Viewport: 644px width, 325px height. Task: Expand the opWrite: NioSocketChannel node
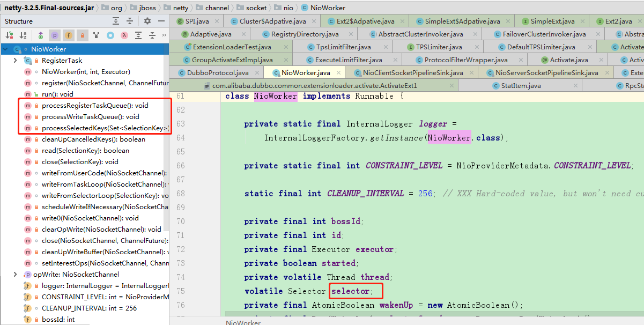click(x=16, y=275)
